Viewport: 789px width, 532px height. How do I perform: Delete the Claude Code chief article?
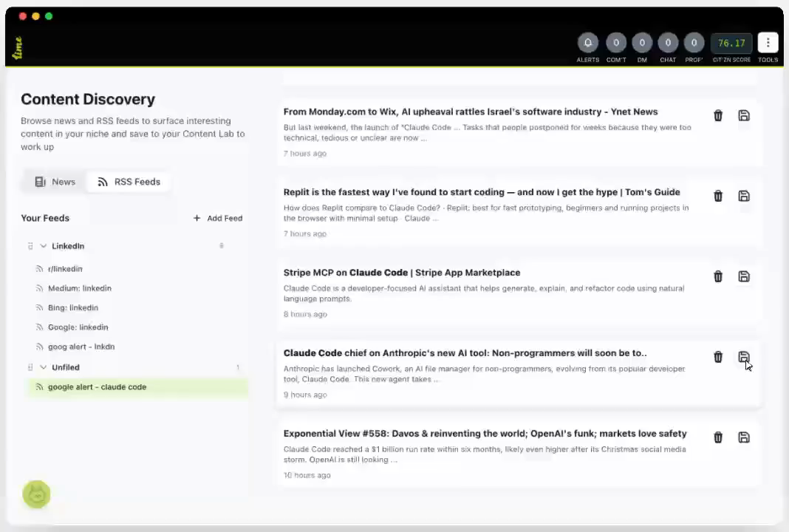tap(718, 358)
